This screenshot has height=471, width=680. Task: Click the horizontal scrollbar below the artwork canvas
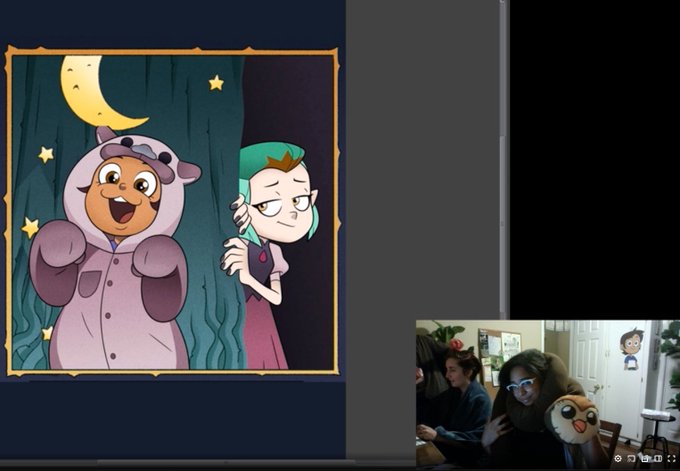pyautogui.click(x=226, y=462)
